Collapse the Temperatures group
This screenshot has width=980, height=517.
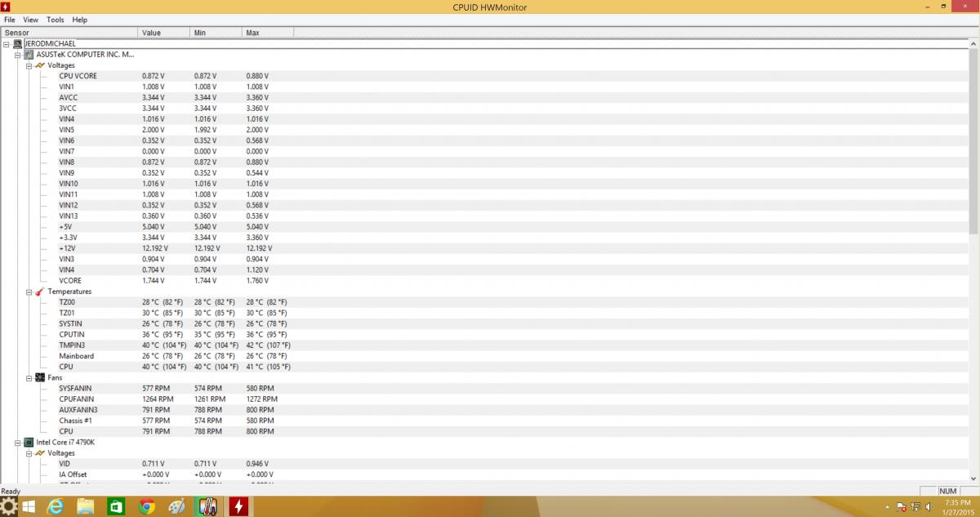tap(29, 292)
